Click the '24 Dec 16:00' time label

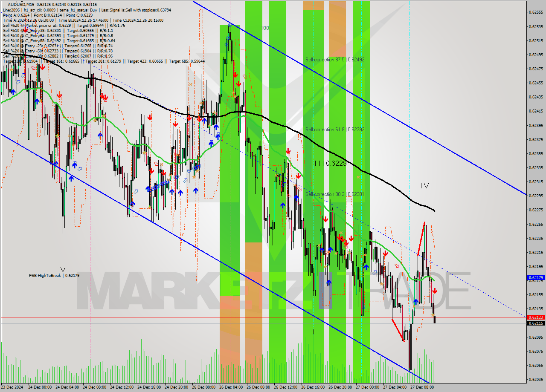(x=149, y=387)
